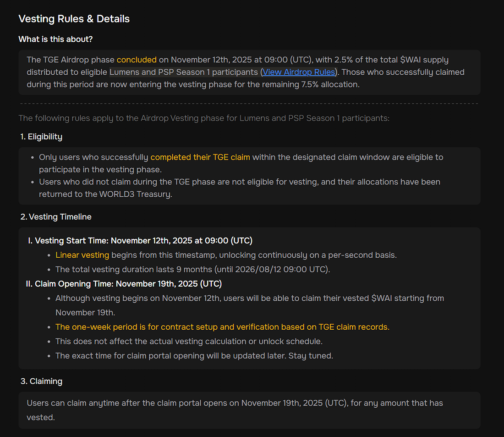The height and width of the screenshot is (437, 504).
Task: Click the bullet about total vesting duration
Action: tap(192, 269)
